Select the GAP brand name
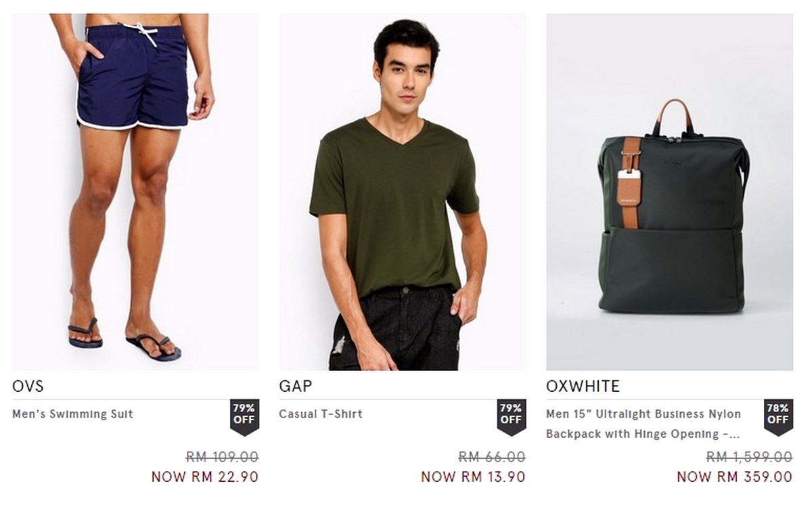 296,386
